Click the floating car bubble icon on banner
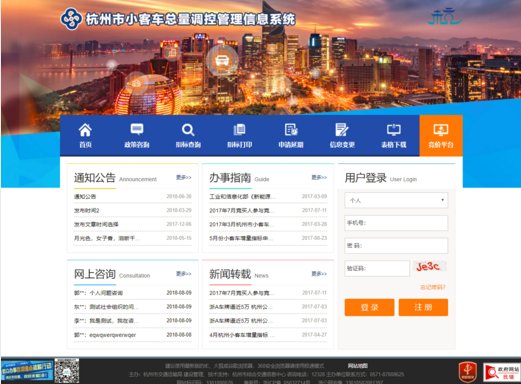 click(222, 60)
